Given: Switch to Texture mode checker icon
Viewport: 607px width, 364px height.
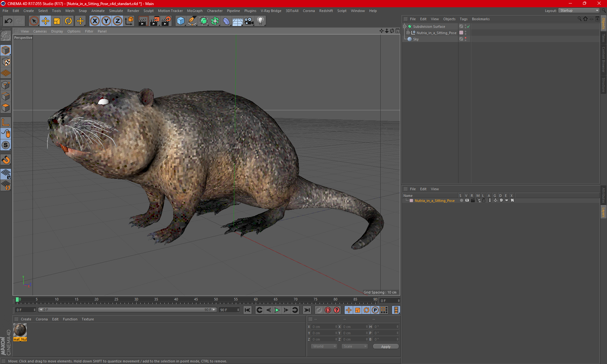Looking at the screenshot, I should tap(6, 62).
